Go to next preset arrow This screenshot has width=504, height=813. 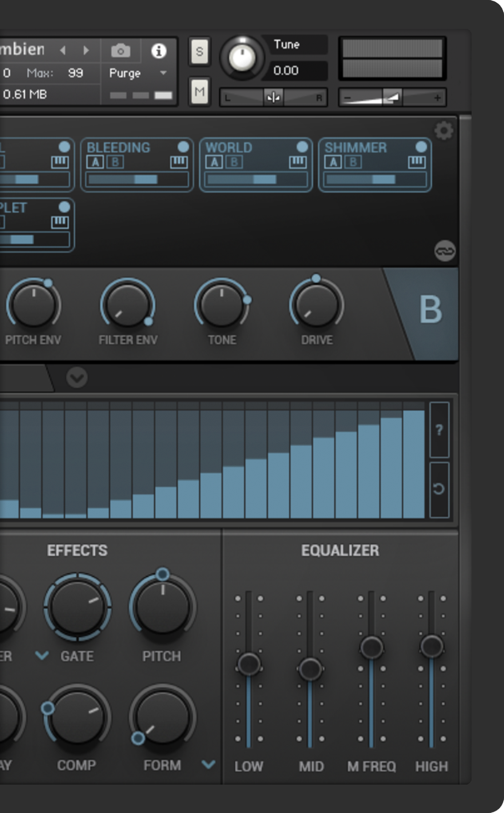(86, 50)
